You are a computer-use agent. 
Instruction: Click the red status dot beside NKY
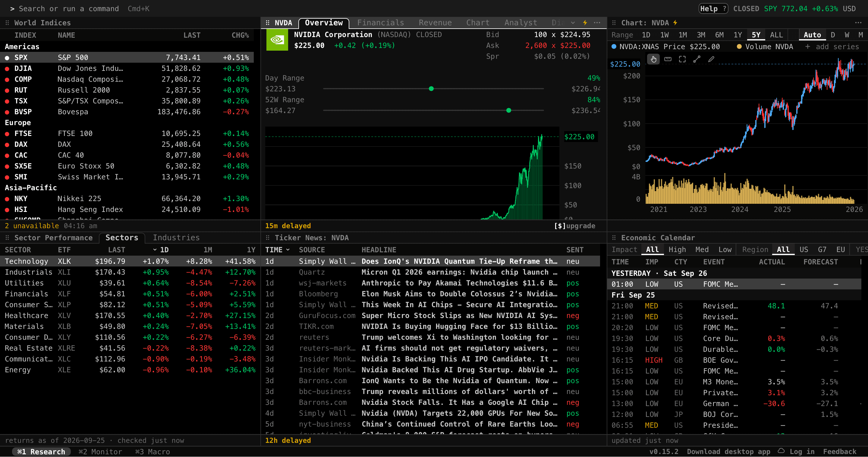pyautogui.click(x=7, y=199)
